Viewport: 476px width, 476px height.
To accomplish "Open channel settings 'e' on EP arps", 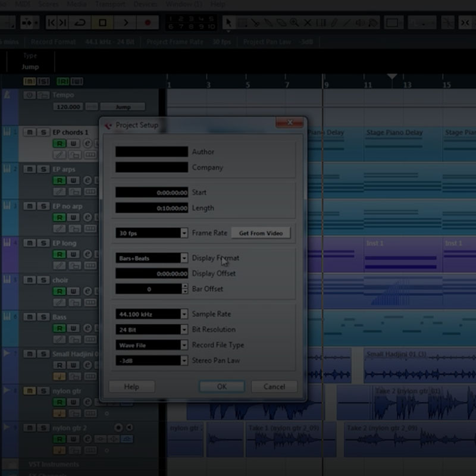I will click(x=87, y=180).
